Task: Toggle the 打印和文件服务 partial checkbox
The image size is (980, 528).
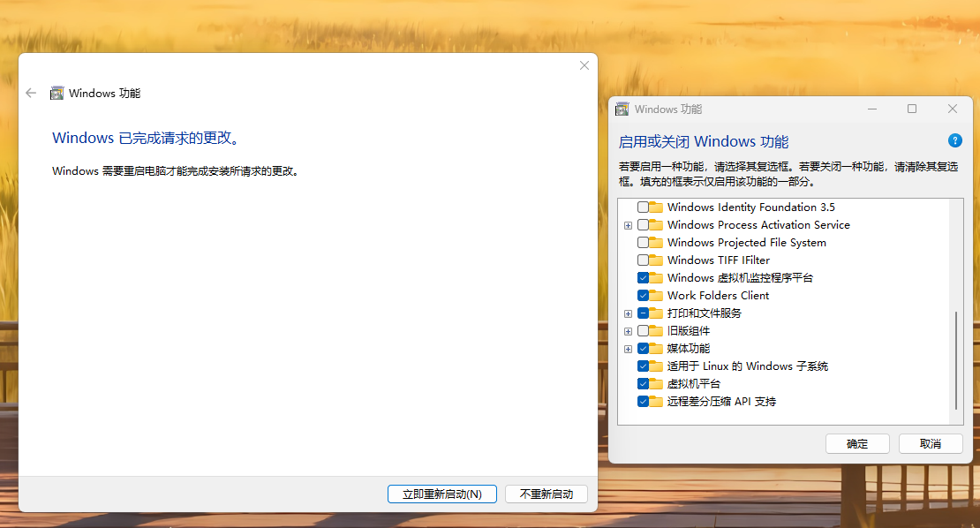Action: (x=643, y=313)
